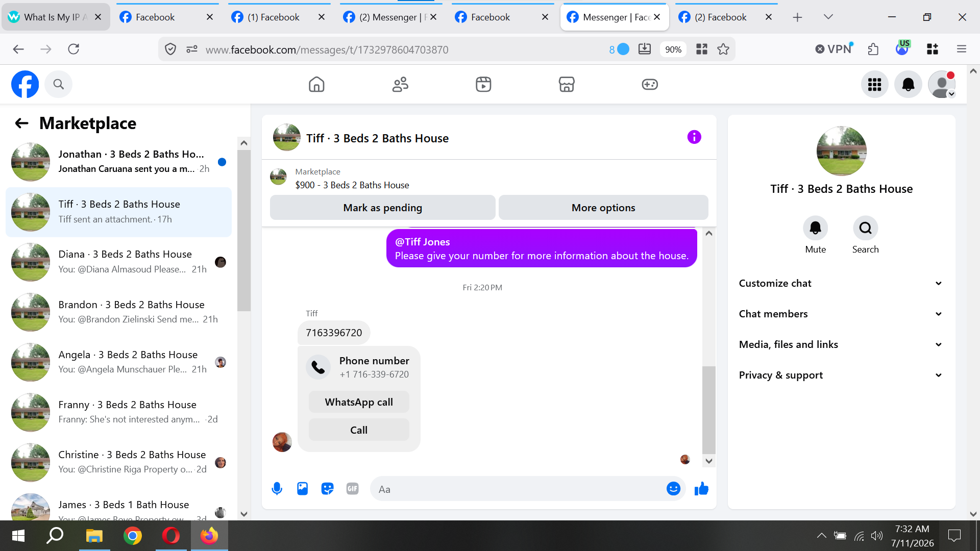
Task: Open site permissions icon in address bar
Action: pyautogui.click(x=192, y=49)
